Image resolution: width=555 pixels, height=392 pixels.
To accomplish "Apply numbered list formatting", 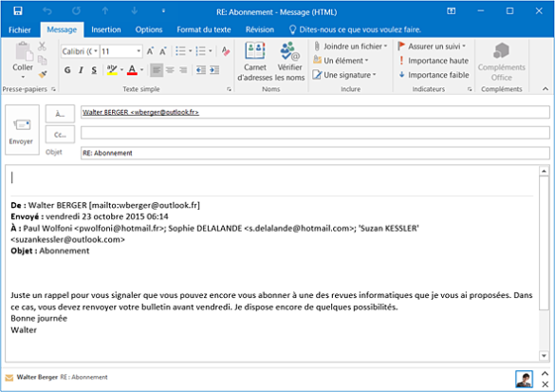I will tap(201, 51).
